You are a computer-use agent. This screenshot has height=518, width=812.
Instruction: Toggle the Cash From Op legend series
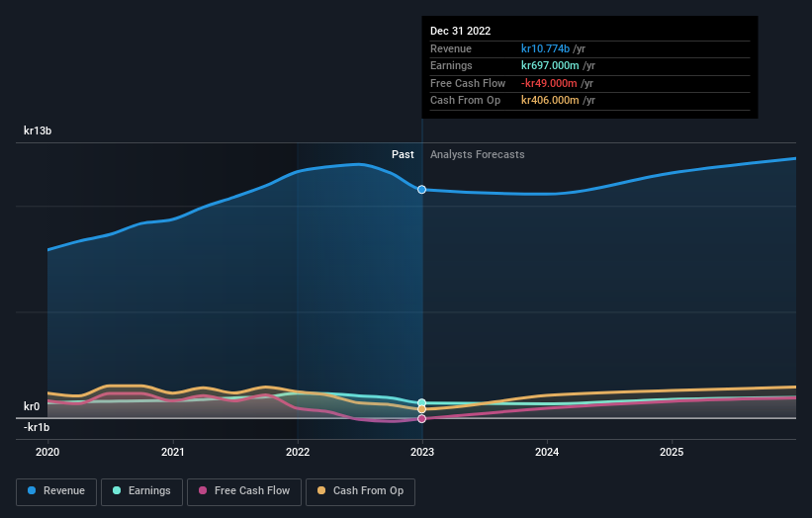360,491
